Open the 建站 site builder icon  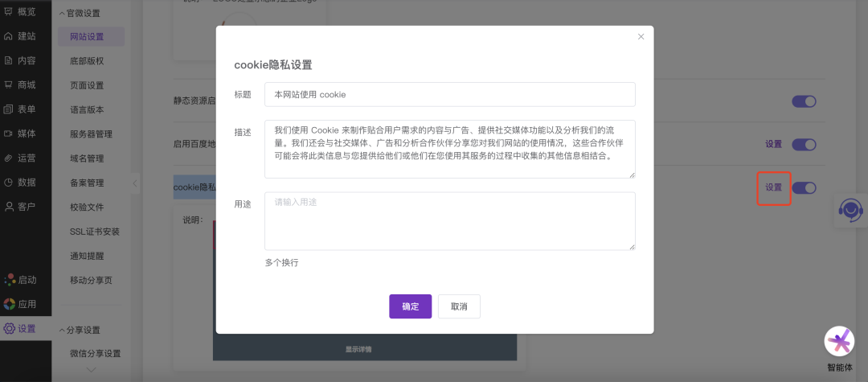pos(9,36)
